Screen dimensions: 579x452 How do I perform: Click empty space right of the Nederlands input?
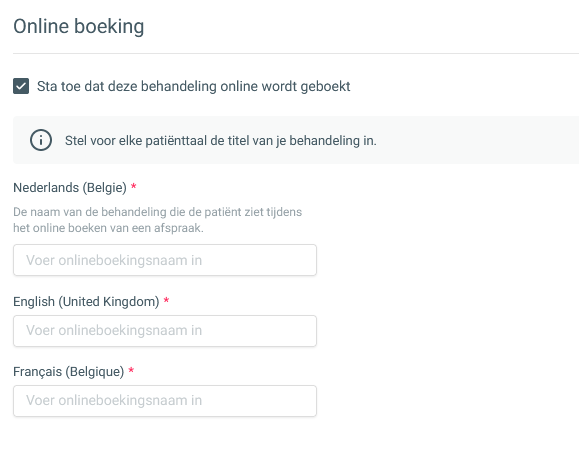pyautogui.click(x=443, y=260)
